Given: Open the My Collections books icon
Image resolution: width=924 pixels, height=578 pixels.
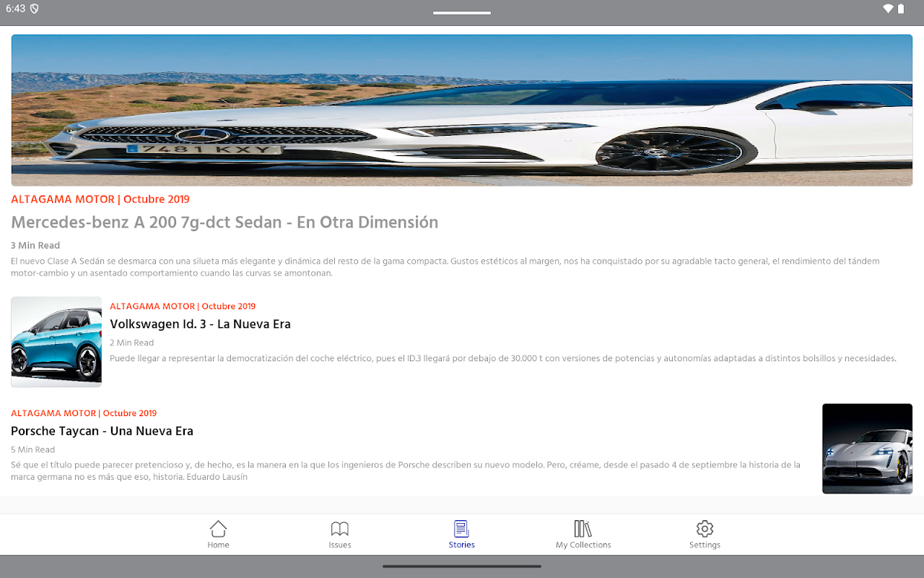Looking at the screenshot, I should click(x=583, y=528).
